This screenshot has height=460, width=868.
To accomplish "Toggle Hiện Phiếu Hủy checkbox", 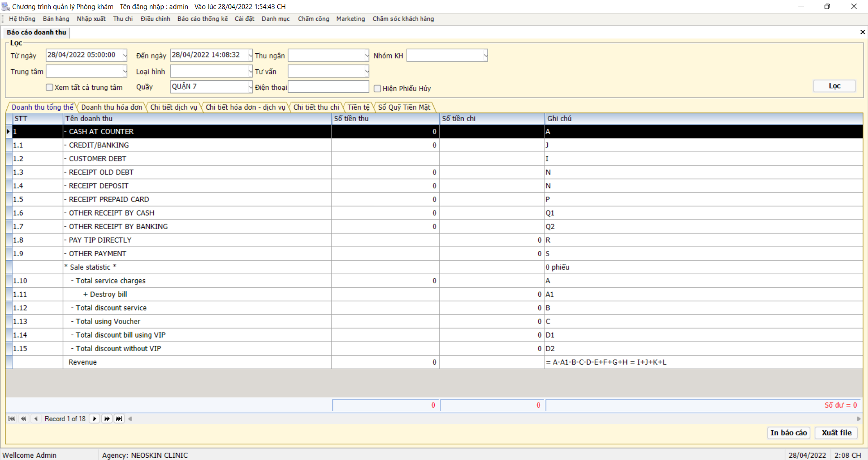I will pyautogui.click(x=377, y=89).
